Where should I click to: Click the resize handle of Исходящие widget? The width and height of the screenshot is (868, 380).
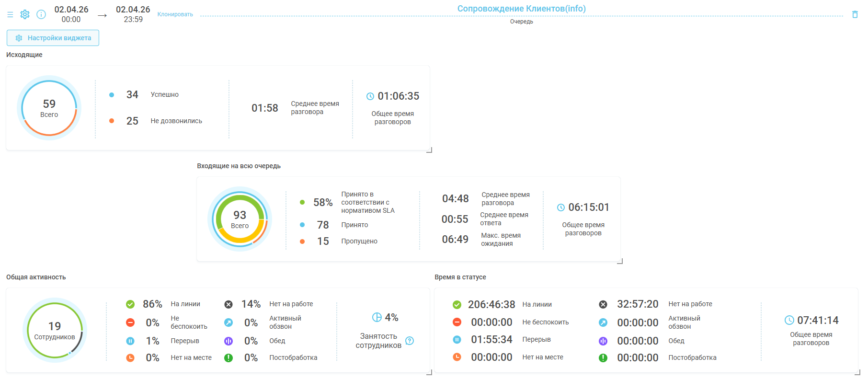tap(429, 150)
